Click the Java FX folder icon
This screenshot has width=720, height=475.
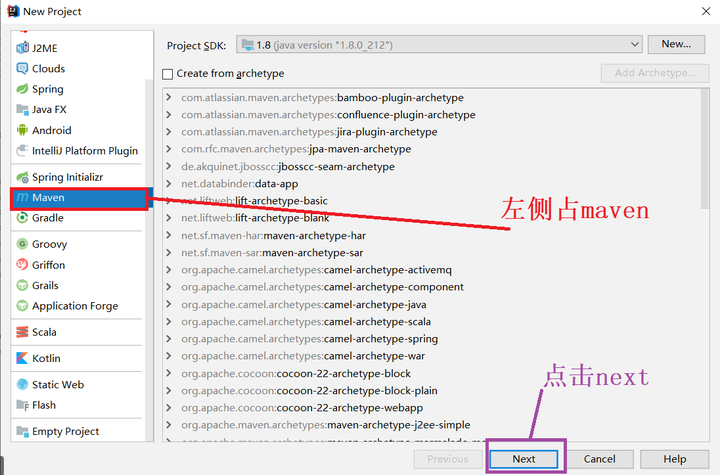22,109
